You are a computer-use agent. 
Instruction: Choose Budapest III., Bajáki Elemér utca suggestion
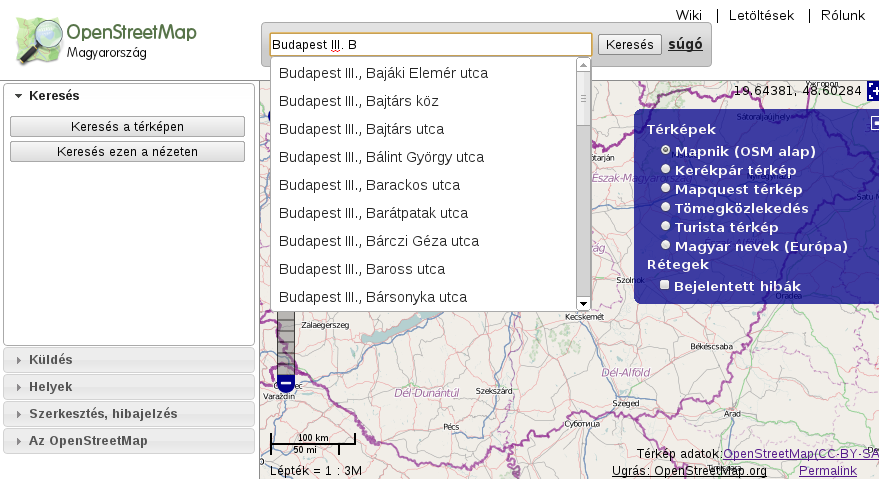tap(423, 73)
